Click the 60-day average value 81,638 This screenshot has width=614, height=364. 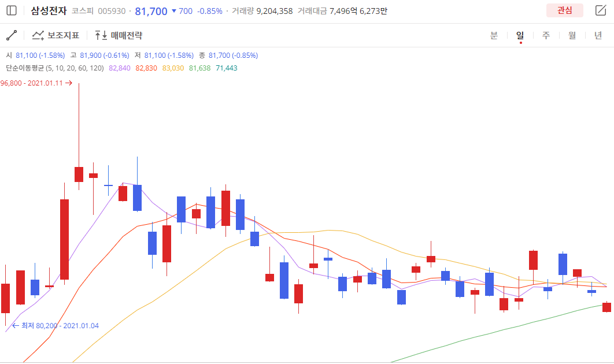pyautogui.click(x=199, y=68)
